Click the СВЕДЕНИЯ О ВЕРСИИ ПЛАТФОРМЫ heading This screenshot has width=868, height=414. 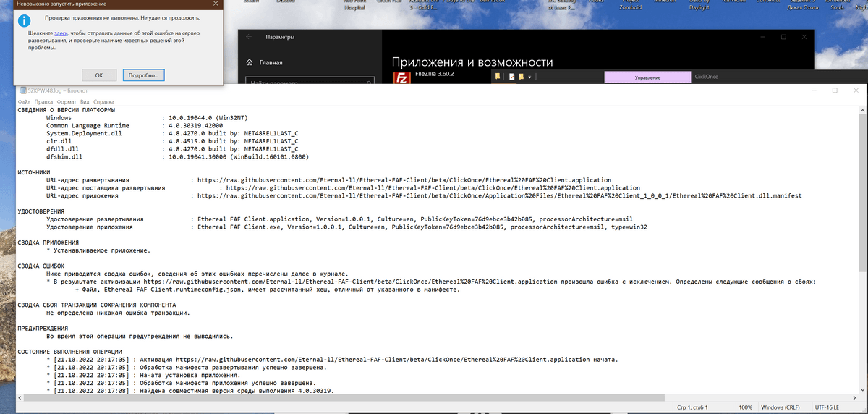coord(66,110)
